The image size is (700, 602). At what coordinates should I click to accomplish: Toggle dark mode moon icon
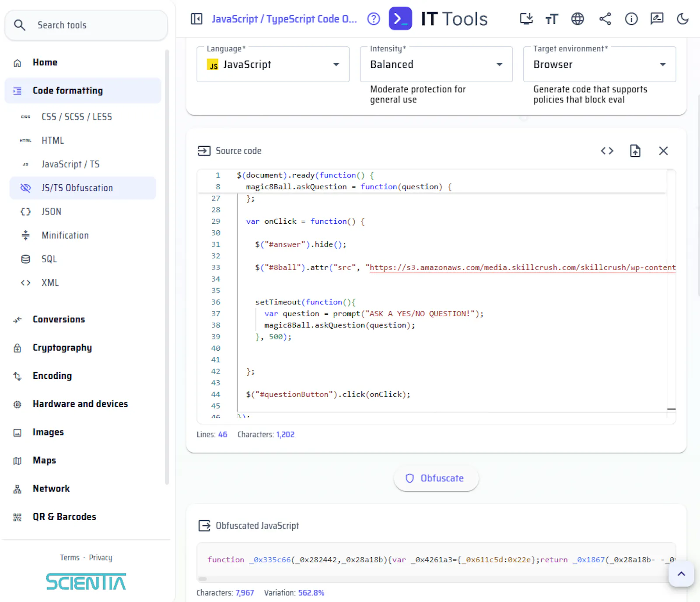tap(682, 19)
